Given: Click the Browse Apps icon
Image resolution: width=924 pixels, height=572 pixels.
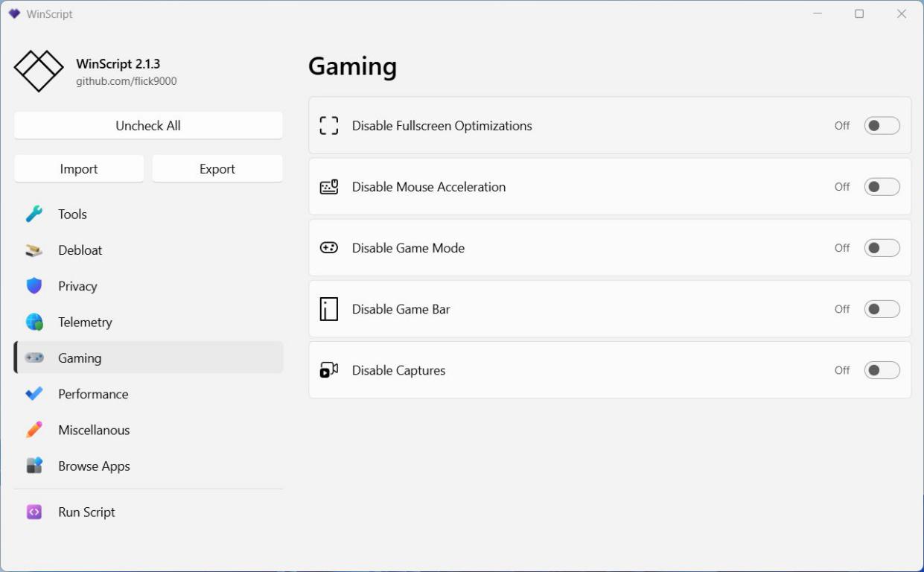Looking at the screenshot, I should (x=34, y=466).
